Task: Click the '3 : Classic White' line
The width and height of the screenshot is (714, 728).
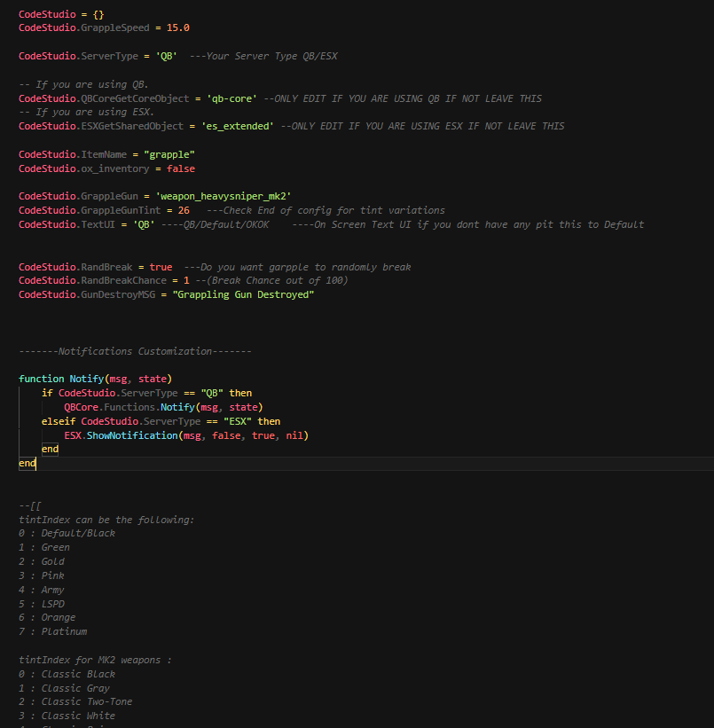Action: 67,716
